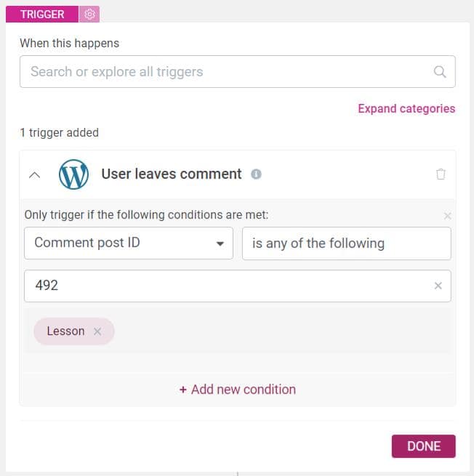
Task: Click the search magnifier icon
Action: tap(439, 72)
